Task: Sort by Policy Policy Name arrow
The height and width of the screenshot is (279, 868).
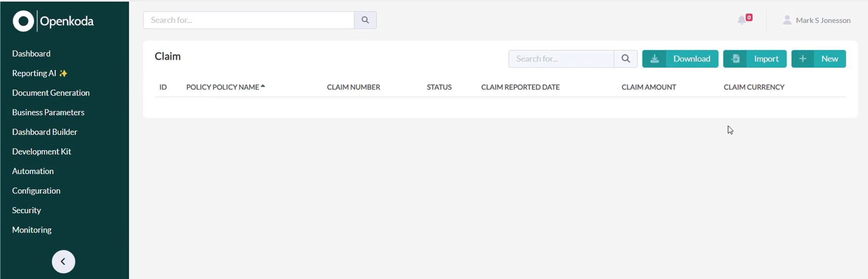Action: (263, 86)
